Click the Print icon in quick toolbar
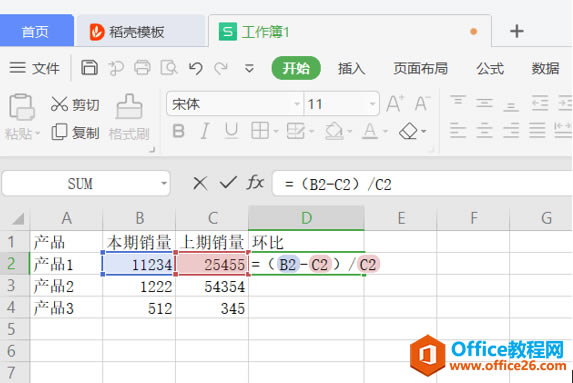This screenshot has width=573, height=383. tap(142, 68)
